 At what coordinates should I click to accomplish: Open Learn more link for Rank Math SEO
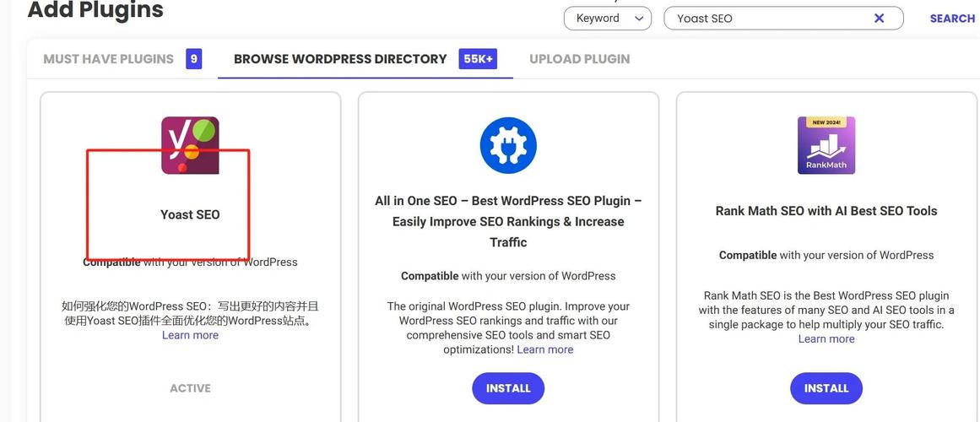(x=826, y=338)
